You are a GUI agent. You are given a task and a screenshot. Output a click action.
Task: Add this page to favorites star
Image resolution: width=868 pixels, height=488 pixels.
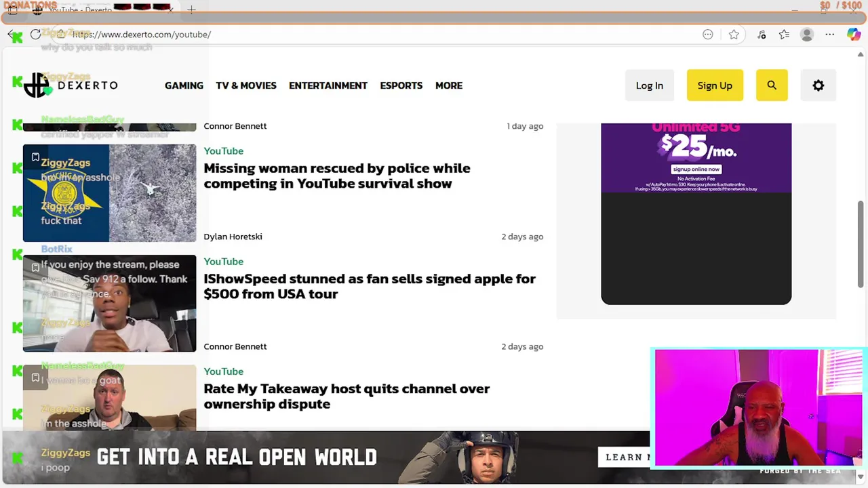click(734, 35)
